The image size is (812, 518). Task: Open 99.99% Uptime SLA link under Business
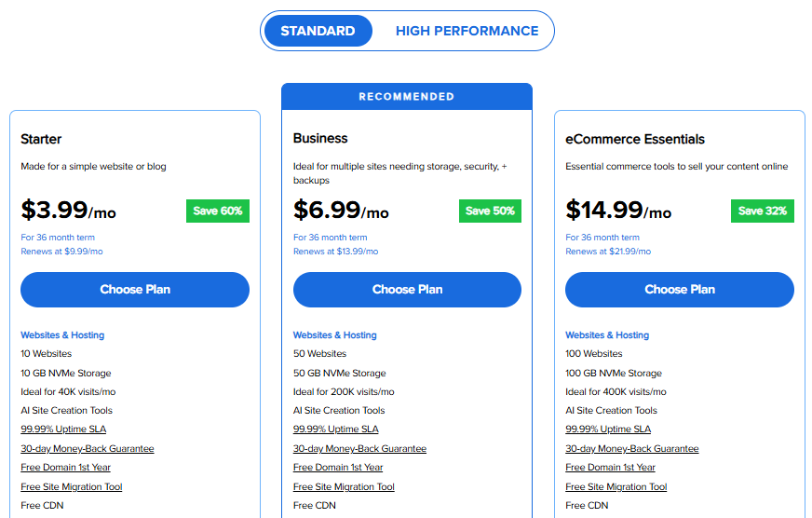point(336,429)
